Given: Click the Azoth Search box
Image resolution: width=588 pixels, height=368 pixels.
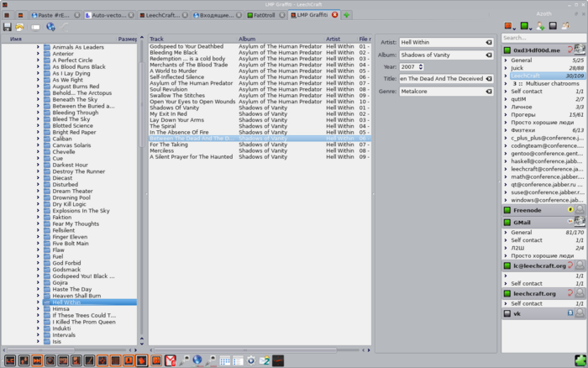Looking at the screenshot, I should tap(543, 38).
